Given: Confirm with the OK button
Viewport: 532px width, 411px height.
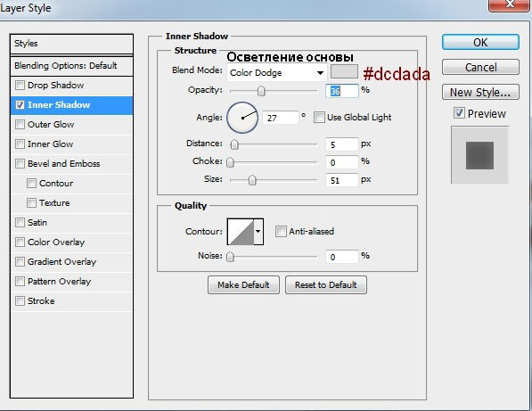Looking at the screenshot, I should [480, 43].
